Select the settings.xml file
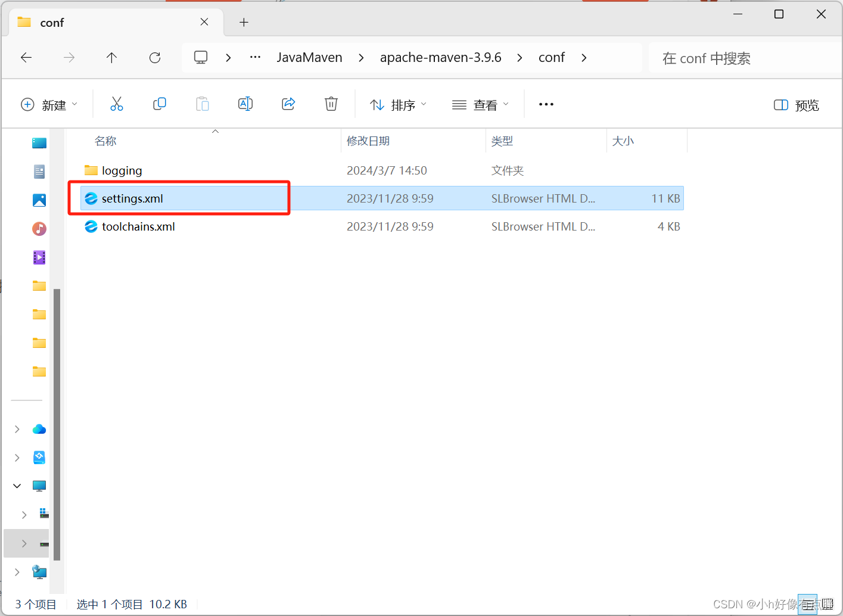 382,198
